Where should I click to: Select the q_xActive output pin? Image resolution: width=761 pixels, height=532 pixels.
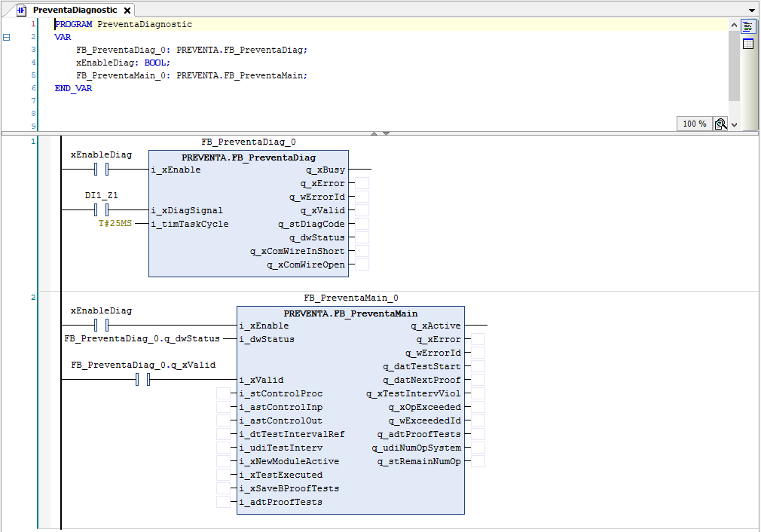pos(436,326)
